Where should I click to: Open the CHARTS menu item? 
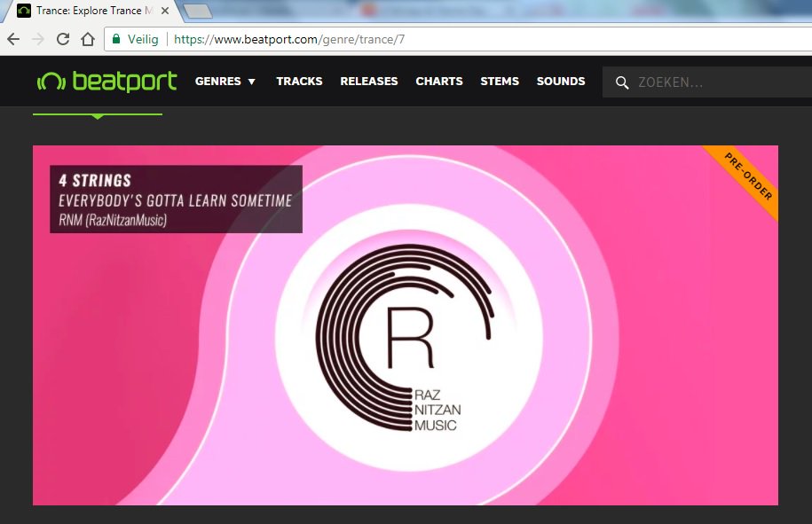tap(439, 82)
